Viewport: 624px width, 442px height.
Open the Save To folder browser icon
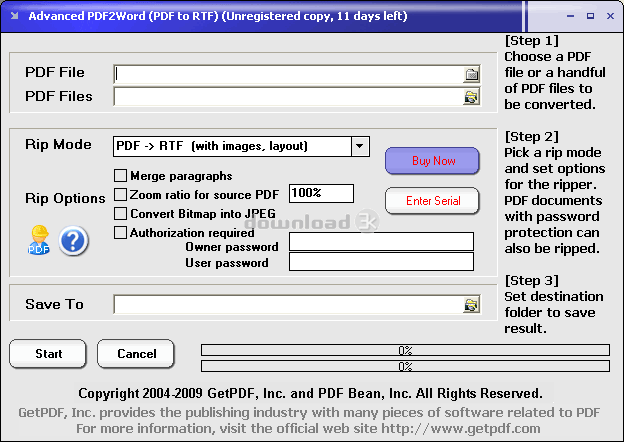click(x=471, y=305)
